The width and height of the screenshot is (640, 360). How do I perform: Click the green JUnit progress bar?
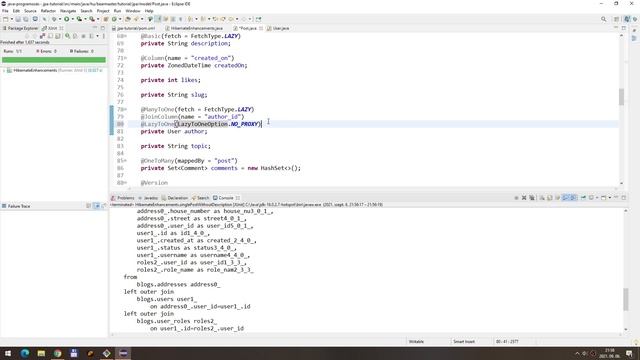coord(53,60)
